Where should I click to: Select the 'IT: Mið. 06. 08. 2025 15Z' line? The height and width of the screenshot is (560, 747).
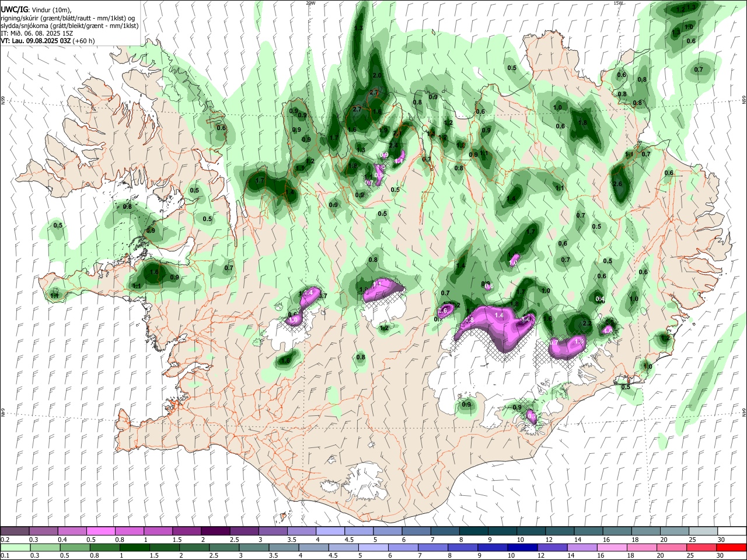click(37, 33)
